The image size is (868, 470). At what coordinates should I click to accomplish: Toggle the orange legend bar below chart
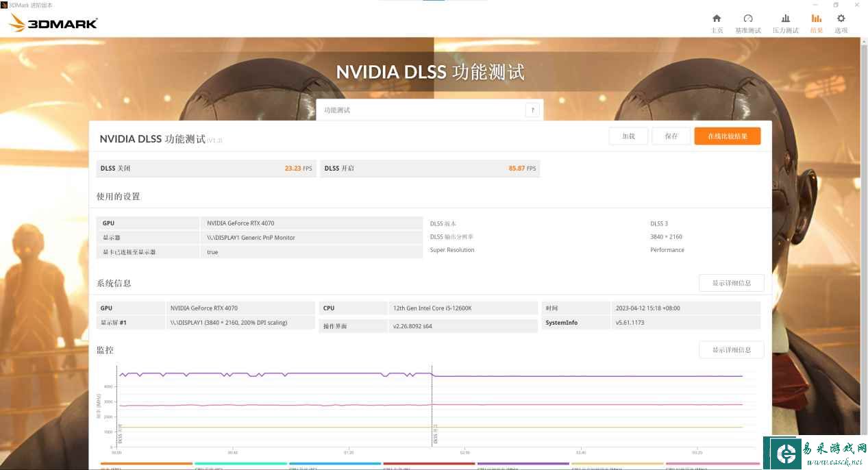(x=147, y=464)
